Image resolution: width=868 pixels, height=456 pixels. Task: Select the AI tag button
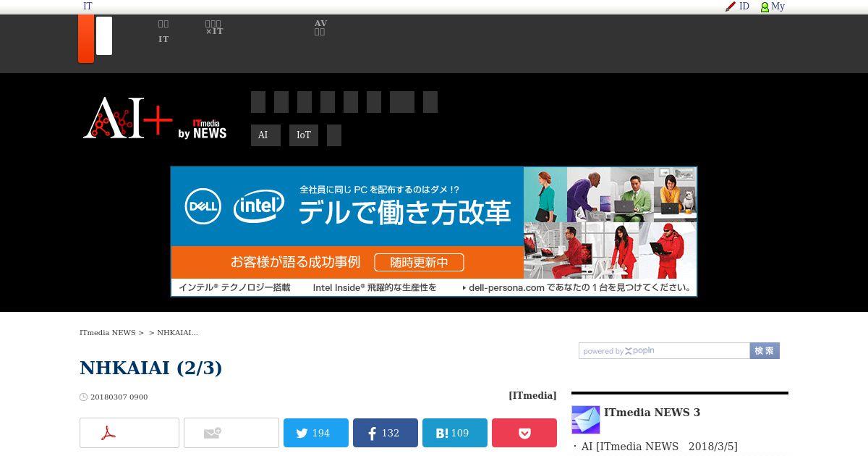tap(265, 135)
